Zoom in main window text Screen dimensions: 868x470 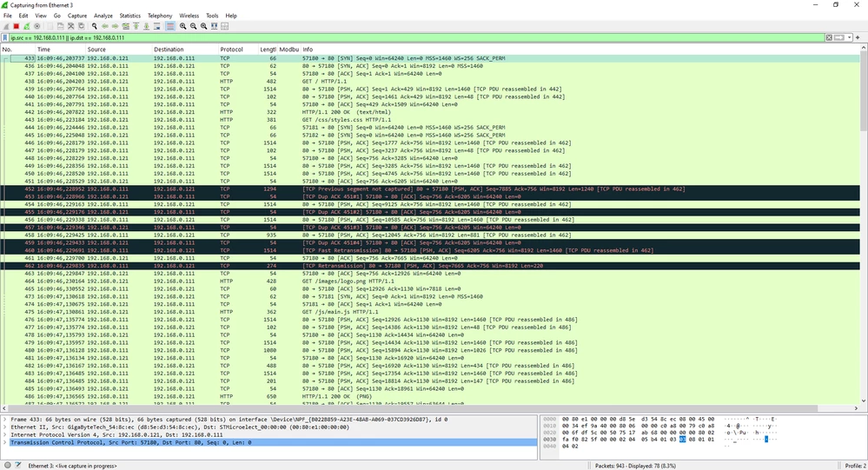[x=182, y=26]
